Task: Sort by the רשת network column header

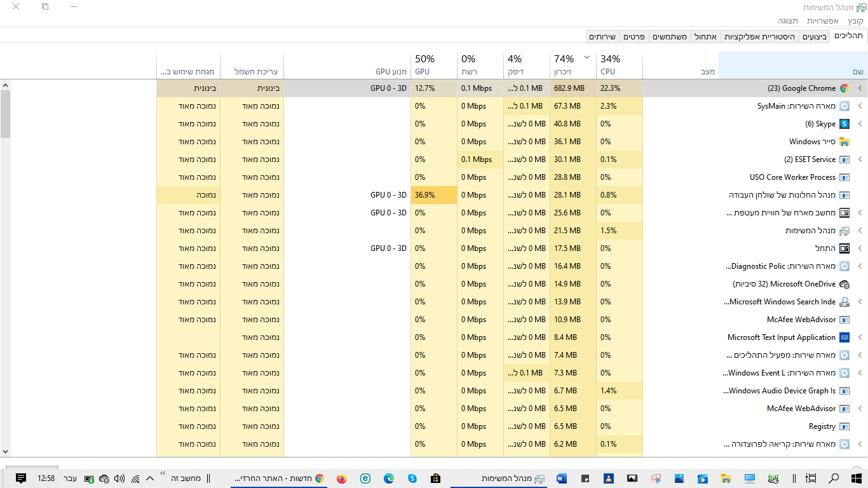Action: [480, 65]
